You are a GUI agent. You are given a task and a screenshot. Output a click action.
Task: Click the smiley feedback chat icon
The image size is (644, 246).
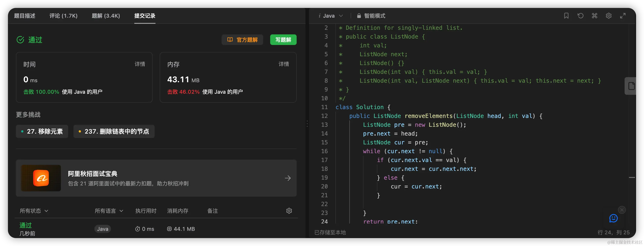(613, 218)
